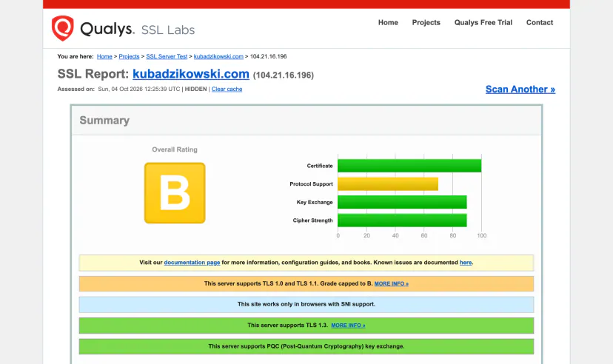Click the known issues 'here' link
Screen dimensions: 613x364
pos(466,263)
